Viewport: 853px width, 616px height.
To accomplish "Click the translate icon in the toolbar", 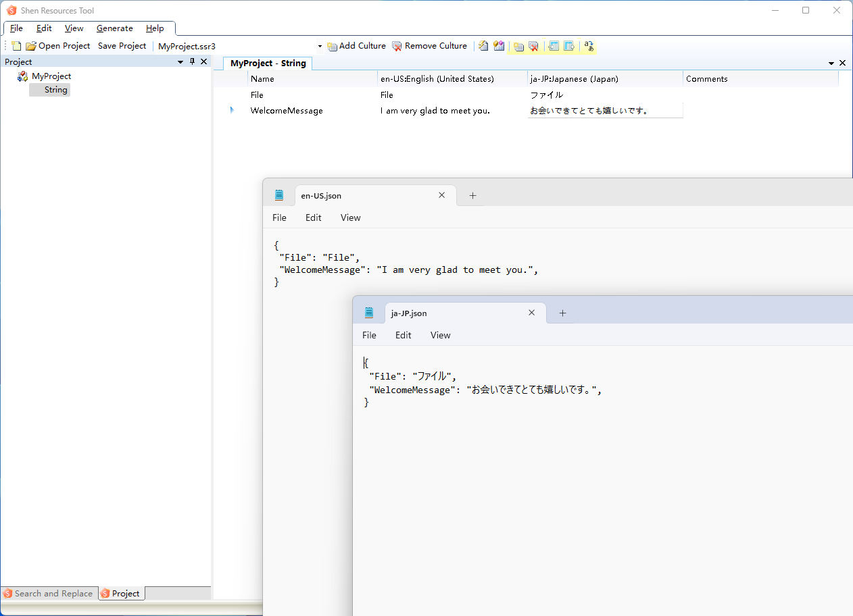I will pos(589,46).
